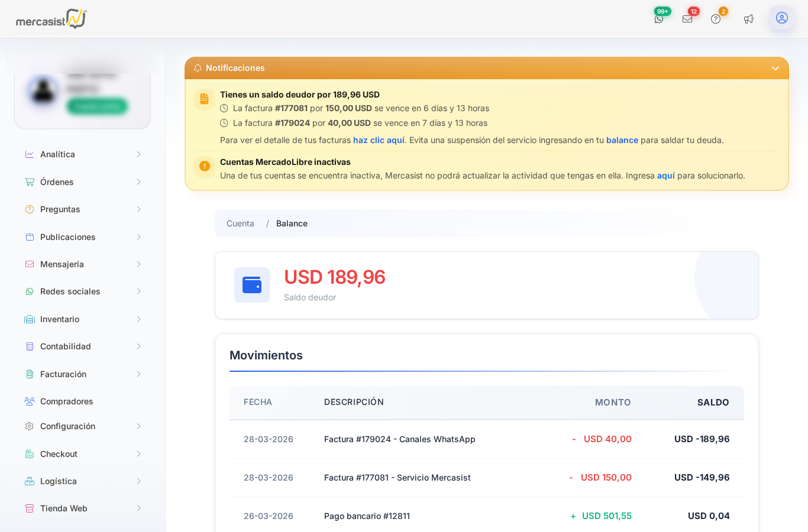The height and width of the screenshot is (532, 808).
Task: Click the Mercasist logo
Action: [51, 19]
